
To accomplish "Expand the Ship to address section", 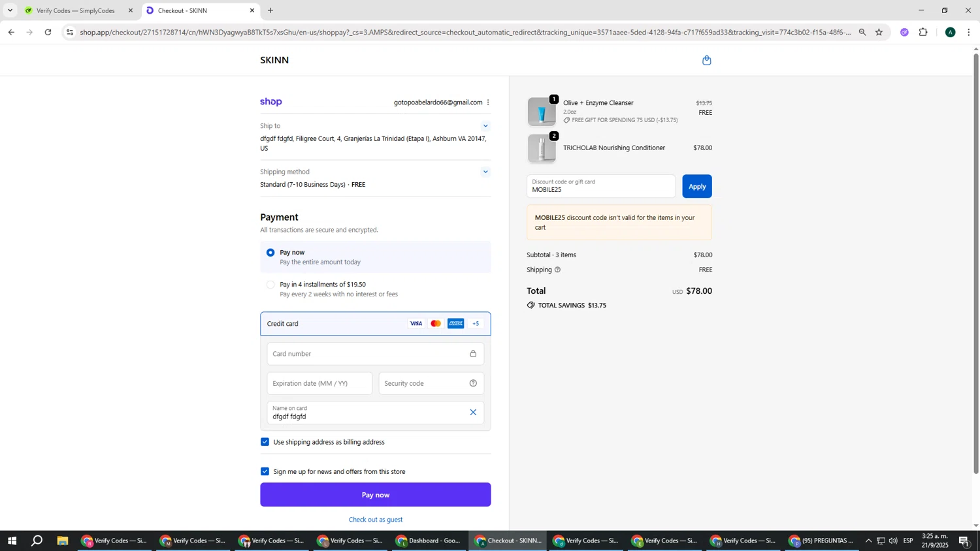I will click(485, 126).
